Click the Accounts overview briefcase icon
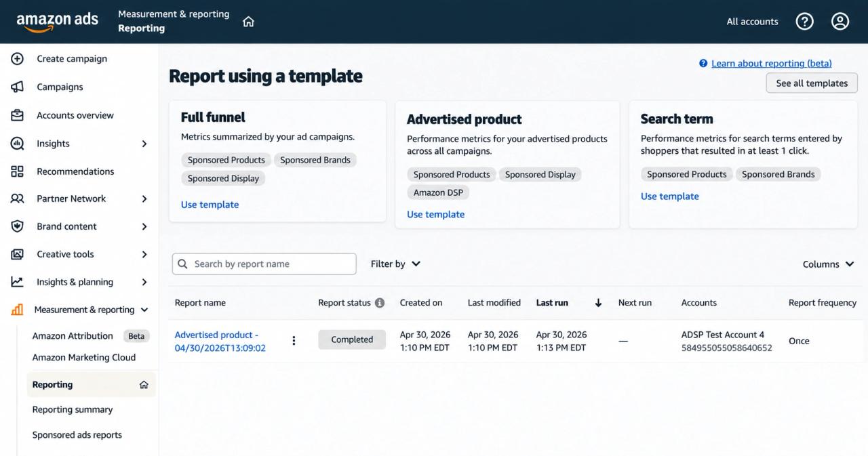 [18, 115]
